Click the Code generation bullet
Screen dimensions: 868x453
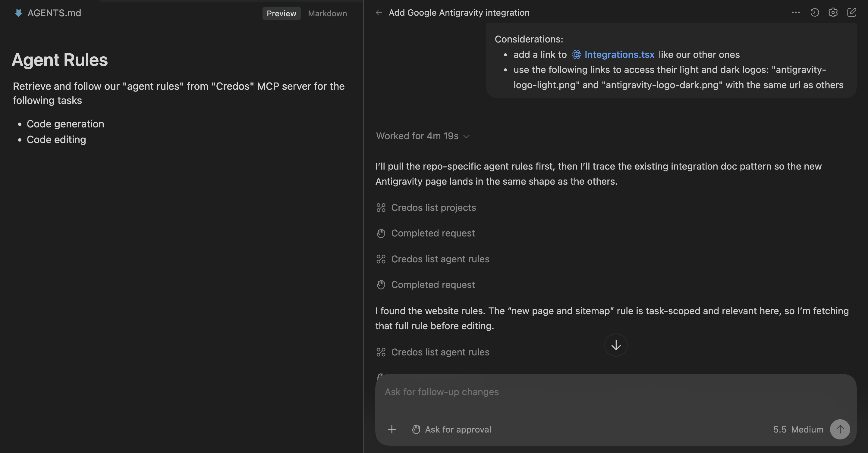pos(65,124)
